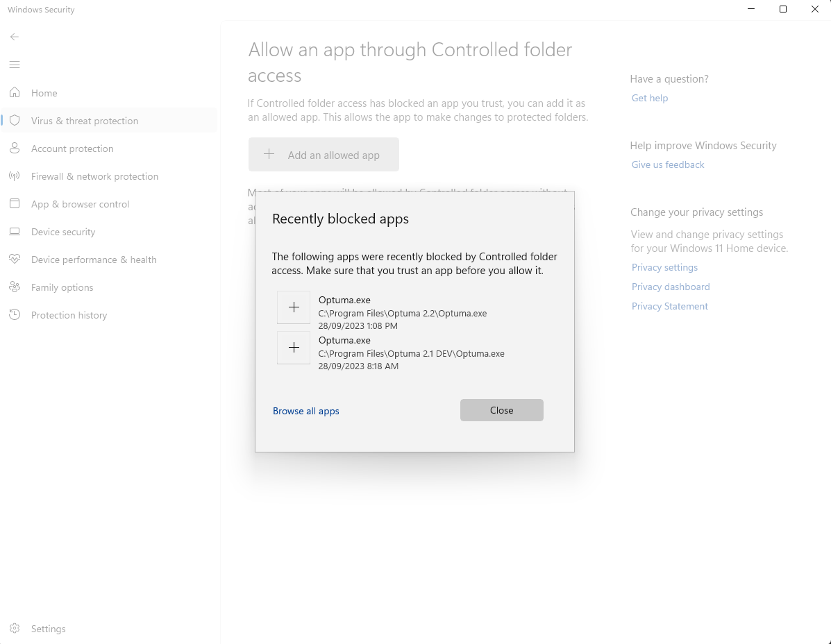View Protection history
This screenshot has width=831, height=644.
pos(109,315)
